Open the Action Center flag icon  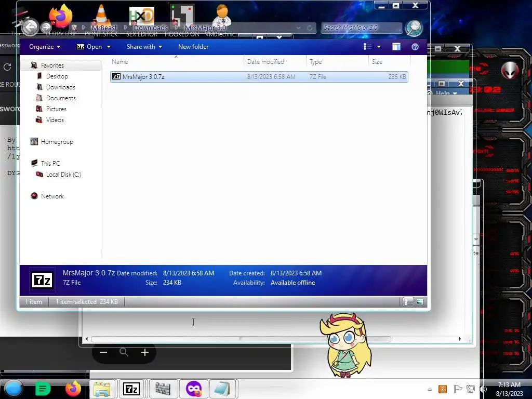(x=458, y=389)
